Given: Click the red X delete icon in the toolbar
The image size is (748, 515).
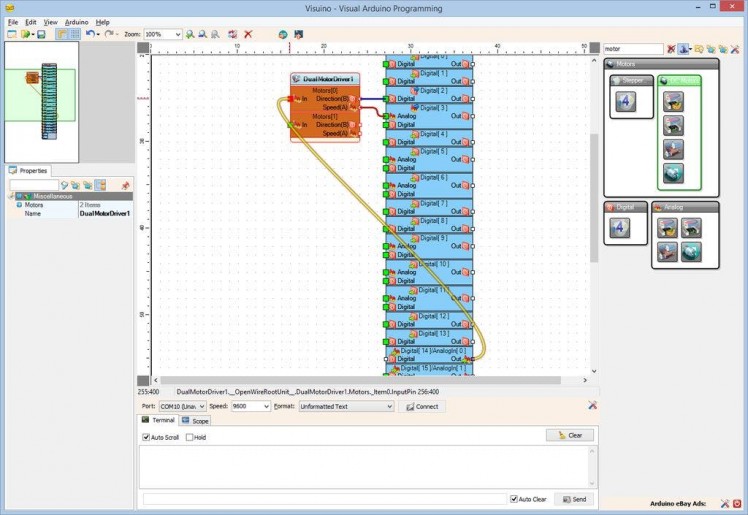Looking at the screenshot, I should point(248,34).
